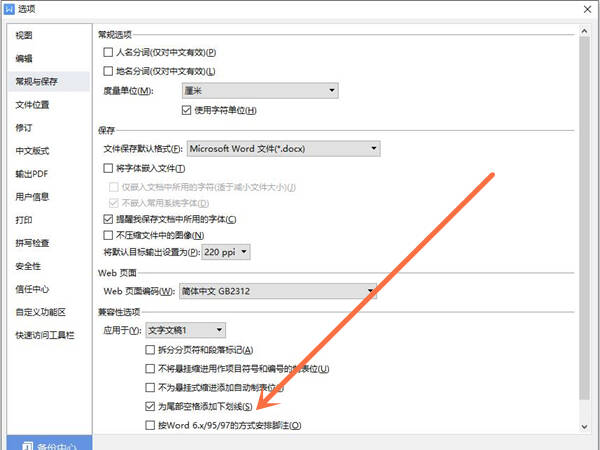The image size is (600, 450).
Task: Uncheck 为尾部空格添加下划线 option
Action: 150,406
